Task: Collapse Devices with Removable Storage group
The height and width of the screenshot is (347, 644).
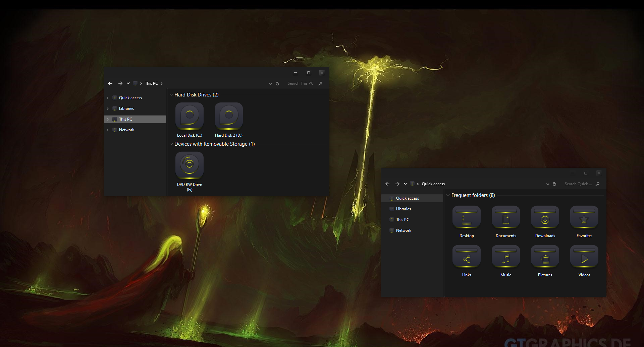Action: pyautogui.click(x=171, y=144)
